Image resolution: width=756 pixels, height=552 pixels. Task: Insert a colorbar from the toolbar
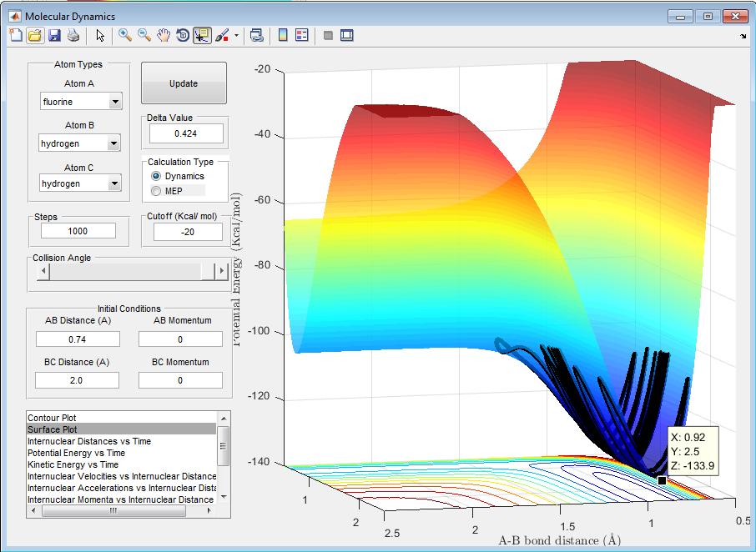point(283,35)
